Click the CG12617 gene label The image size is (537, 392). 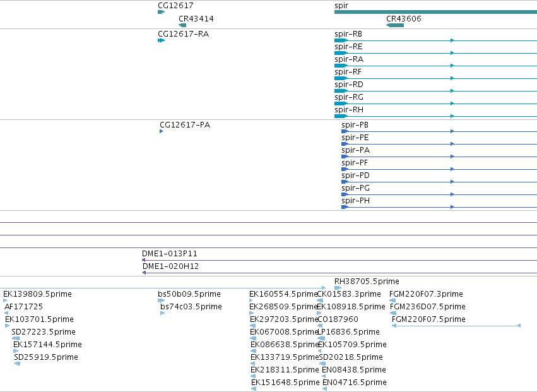pyautogui.click(x=175, y=6)
